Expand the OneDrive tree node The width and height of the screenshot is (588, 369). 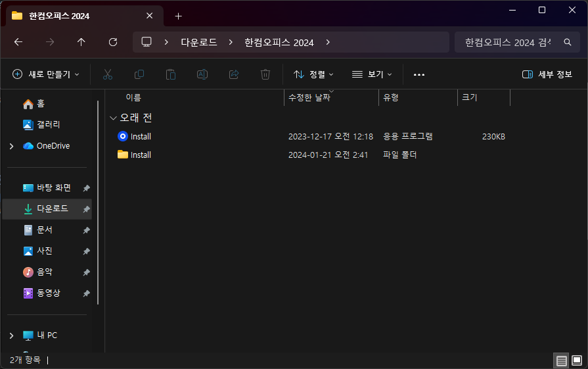[12, 146]
